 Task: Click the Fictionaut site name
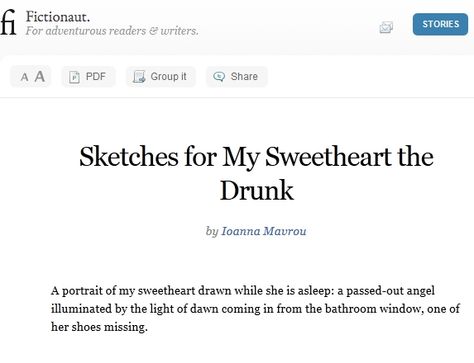[58, 17]
